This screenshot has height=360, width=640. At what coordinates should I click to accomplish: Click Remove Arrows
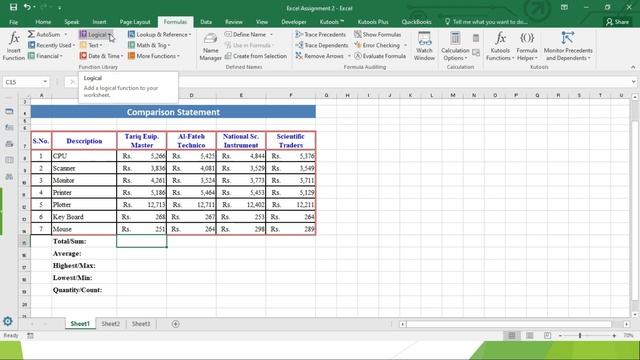(x=322, y=56)
